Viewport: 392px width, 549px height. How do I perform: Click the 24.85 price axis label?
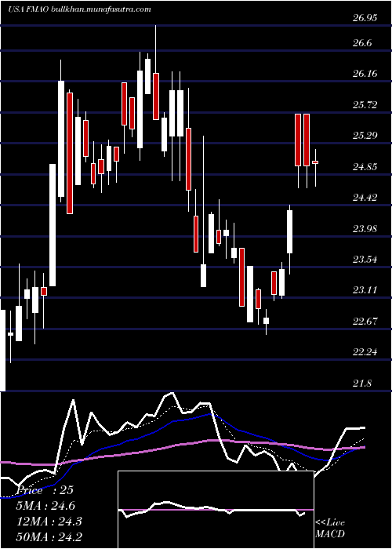click(365, 167)
